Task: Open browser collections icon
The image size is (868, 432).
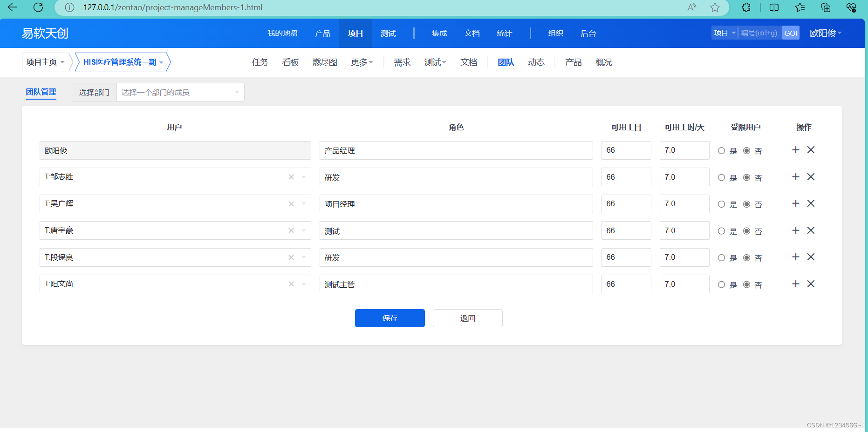Action: pos(826,7)
